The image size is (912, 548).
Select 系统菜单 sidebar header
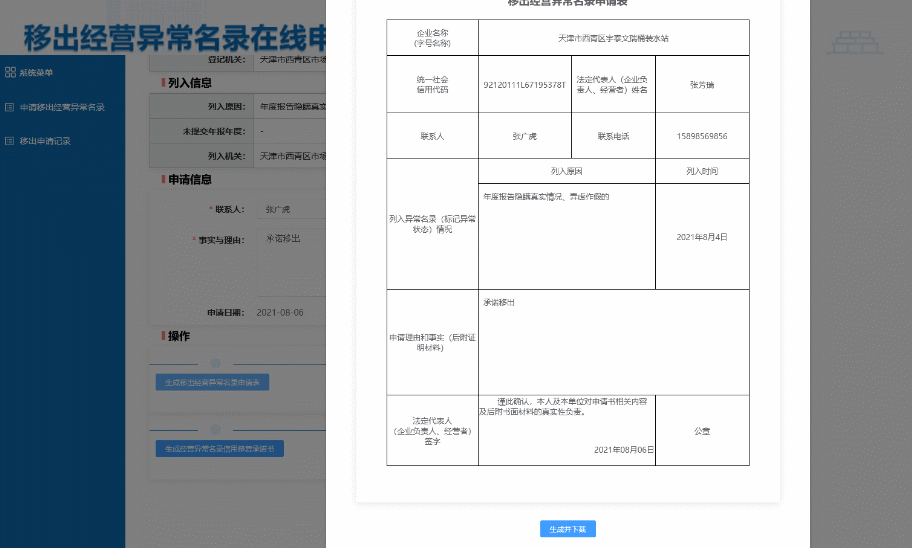click(36, 73)
